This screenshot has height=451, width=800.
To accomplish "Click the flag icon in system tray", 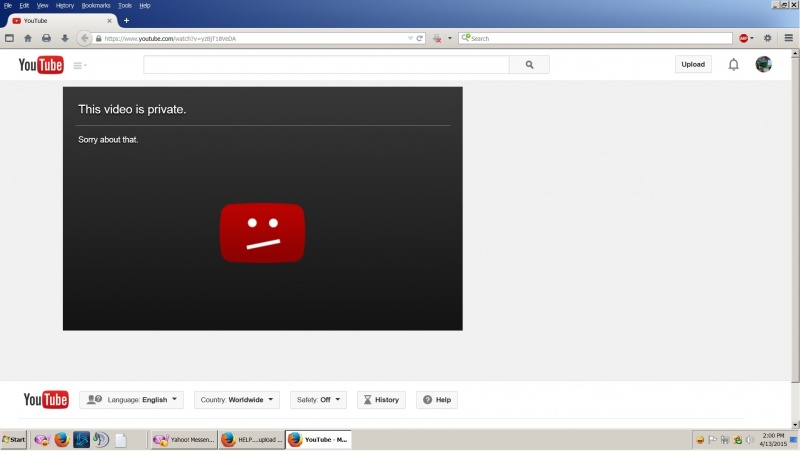I will [712, 440].
